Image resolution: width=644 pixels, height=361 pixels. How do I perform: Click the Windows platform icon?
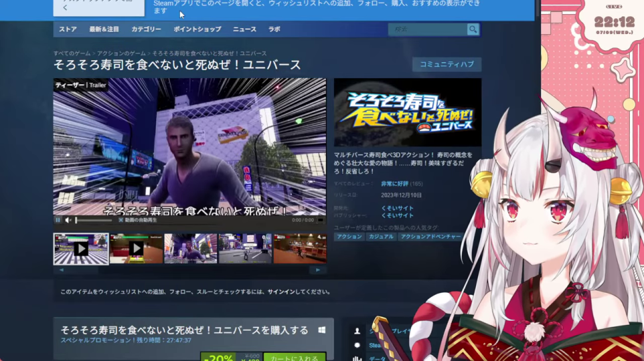(321, 330)
